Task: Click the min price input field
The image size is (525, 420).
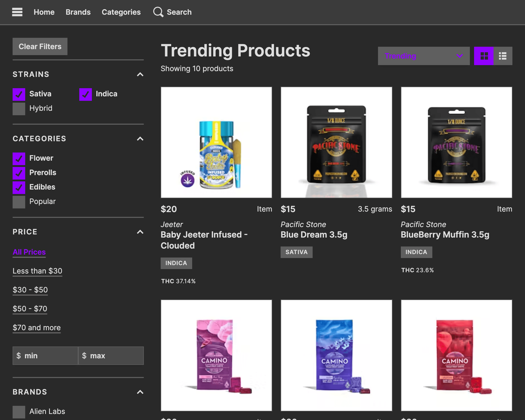Action: [x=45, y=356]
